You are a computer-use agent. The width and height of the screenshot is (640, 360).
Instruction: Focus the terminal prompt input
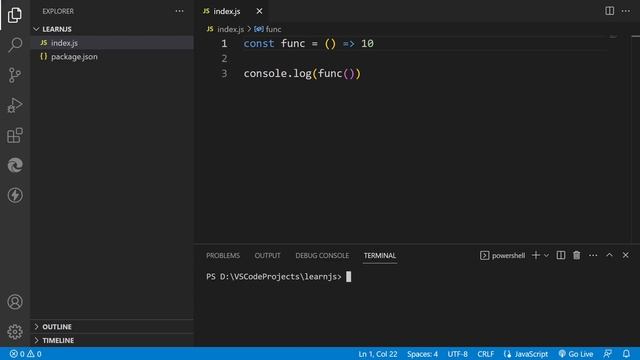point(348,277)
